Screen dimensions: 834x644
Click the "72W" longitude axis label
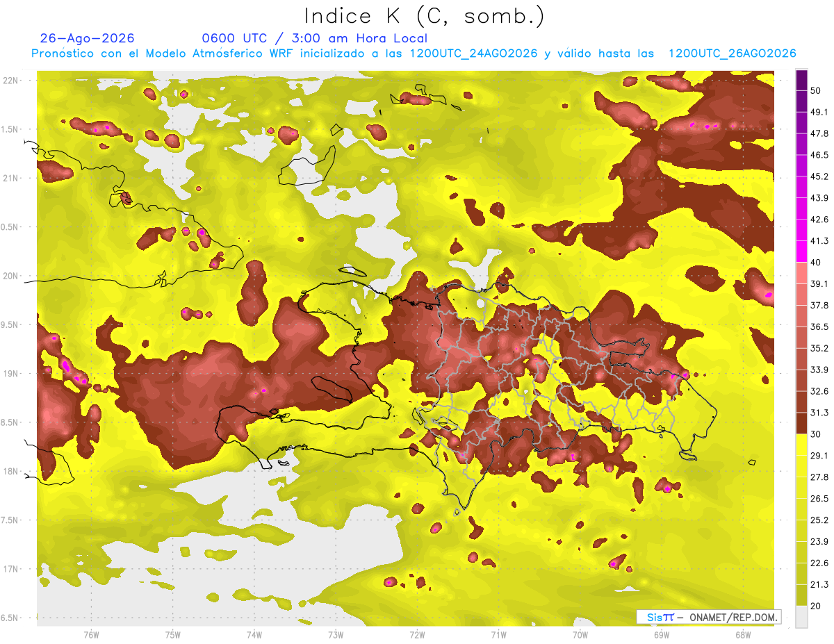(417, 635)
